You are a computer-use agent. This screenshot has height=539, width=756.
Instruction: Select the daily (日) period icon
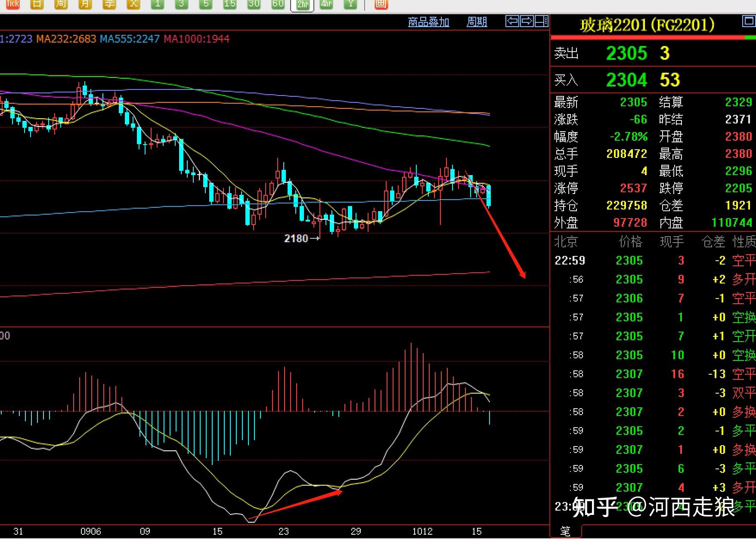37,4
